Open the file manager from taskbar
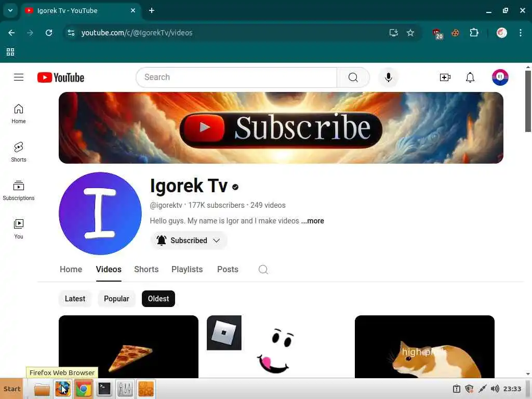The image size is (532, 399). tap(42, 389)
